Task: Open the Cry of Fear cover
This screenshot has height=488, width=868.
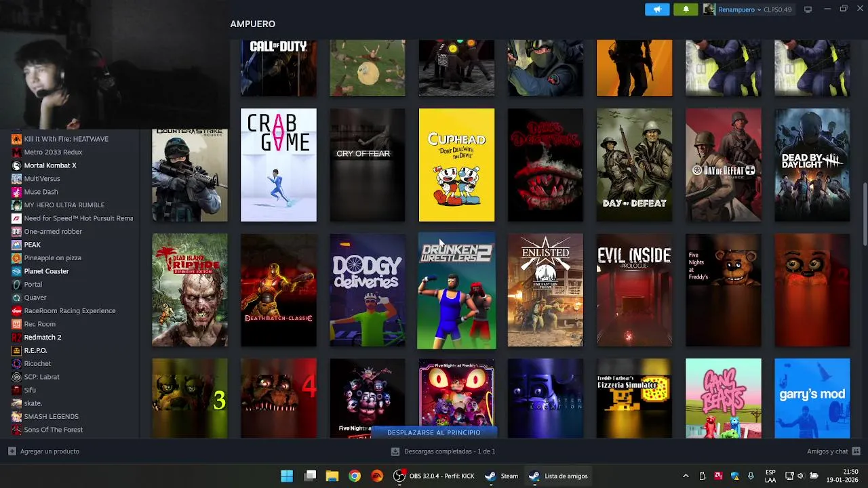Action: pos(368,165)
